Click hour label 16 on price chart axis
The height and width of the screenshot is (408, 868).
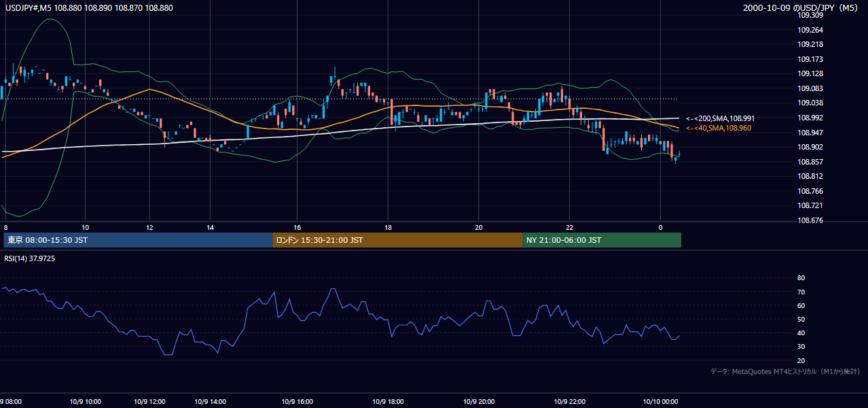[297, 226]
